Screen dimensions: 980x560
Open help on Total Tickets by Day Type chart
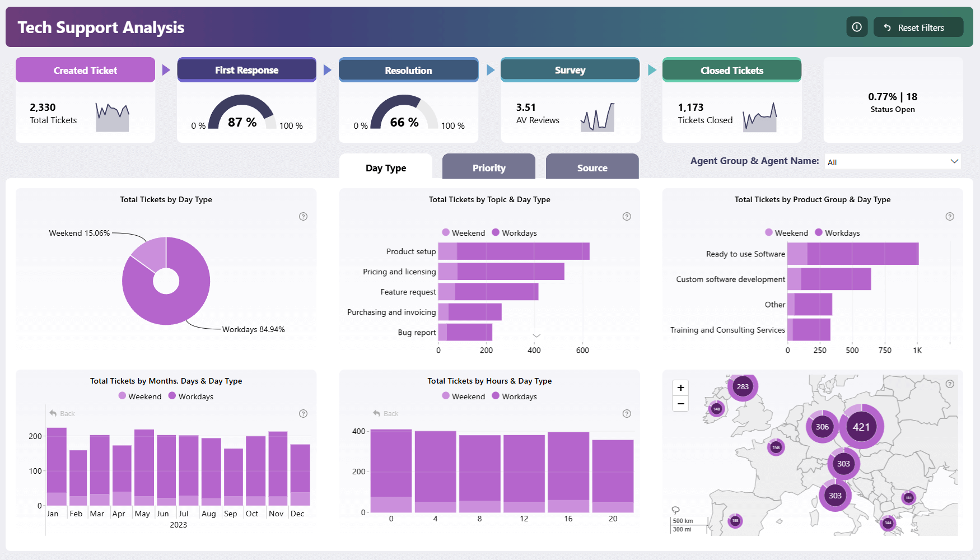point(303,216)
